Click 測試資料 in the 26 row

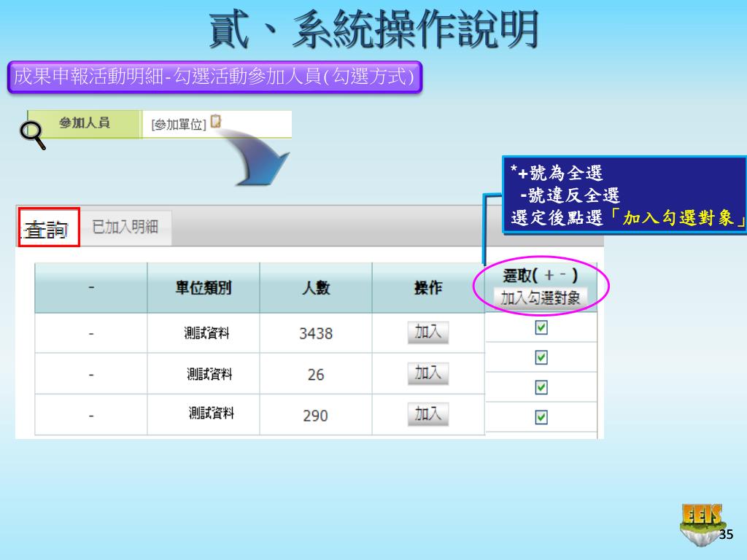(209, 374)
